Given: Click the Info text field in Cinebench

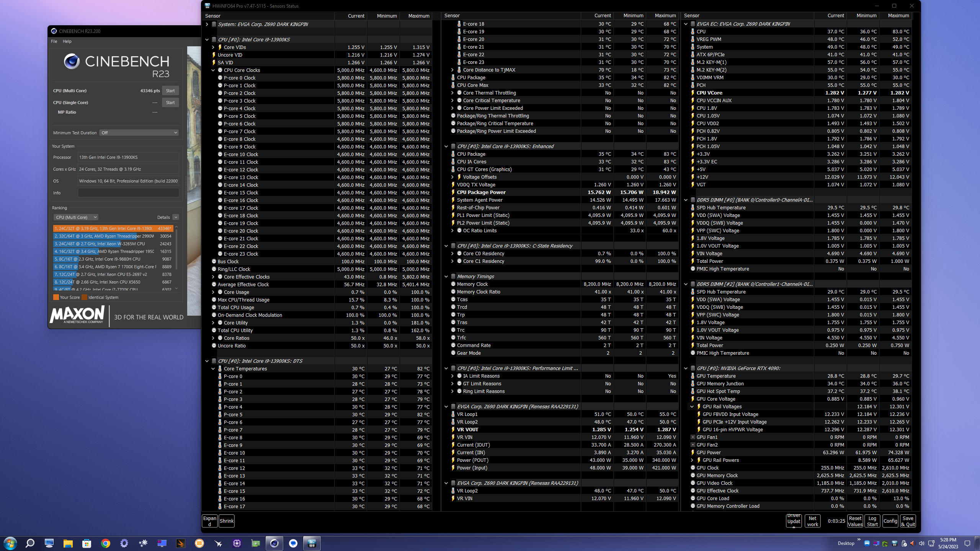Looking at the screenshot, I should pyautogui.click(x=128, y=193).
